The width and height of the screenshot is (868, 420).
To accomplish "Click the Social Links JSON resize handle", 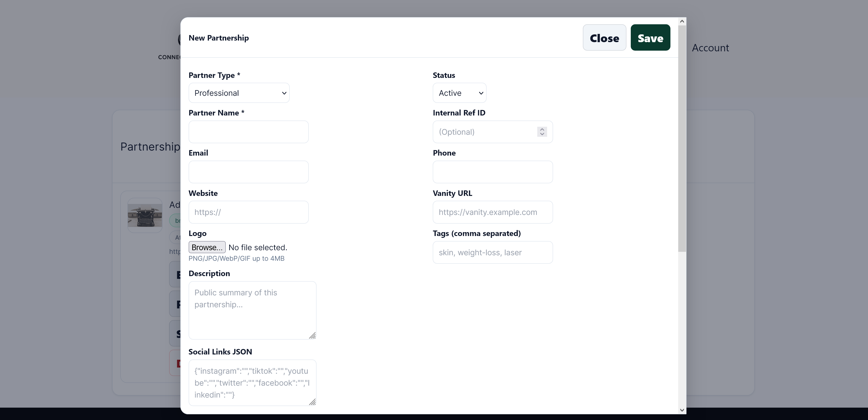I will [x=313, y=402].
